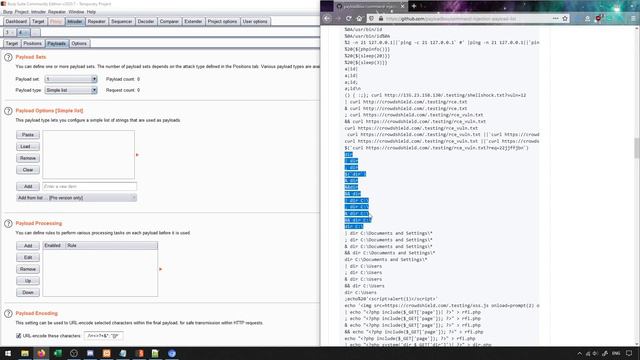Click Paste in Payload Options
This screenshot has height=360, width=640.
[28, 135]
